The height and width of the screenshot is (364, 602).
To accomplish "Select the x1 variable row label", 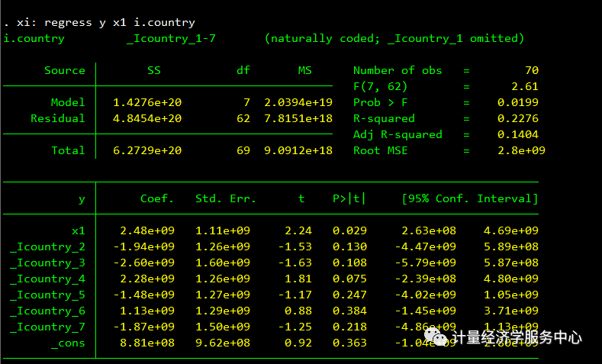I will tap(79, 230).
